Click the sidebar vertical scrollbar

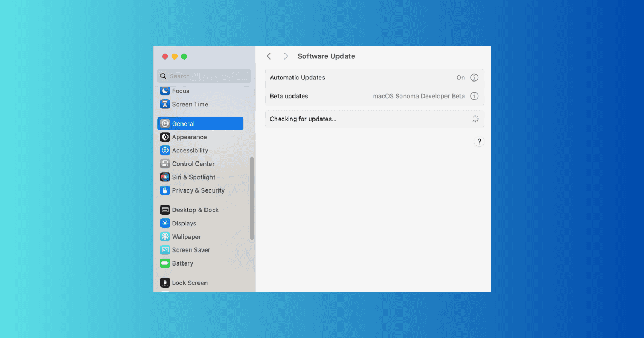(x=252, y=199)
